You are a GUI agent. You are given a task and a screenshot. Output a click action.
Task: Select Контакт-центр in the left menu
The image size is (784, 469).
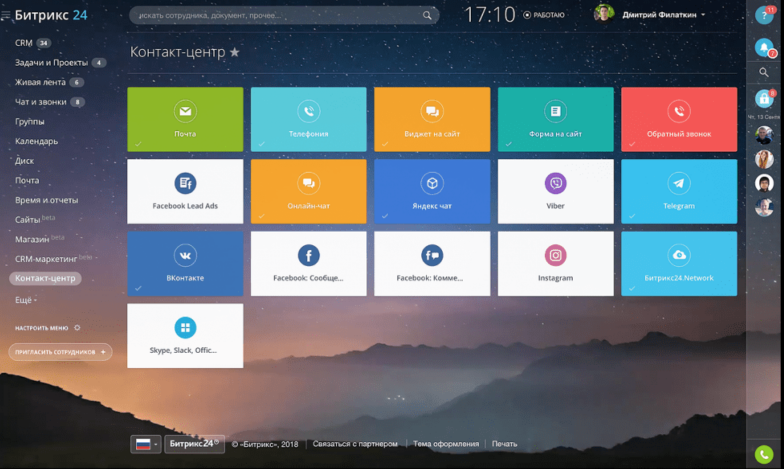coord(45,278)
